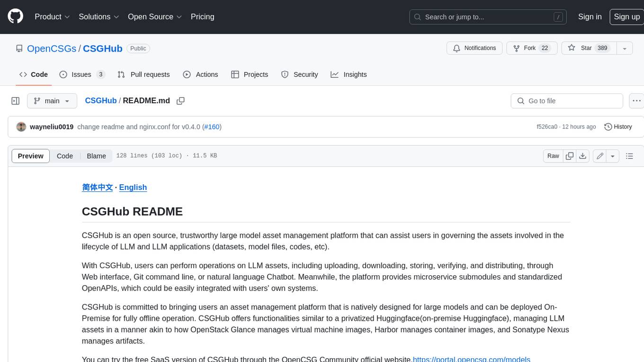Open the 简体中文 README link
Screen dimensions: 644x362
[98, 187]
